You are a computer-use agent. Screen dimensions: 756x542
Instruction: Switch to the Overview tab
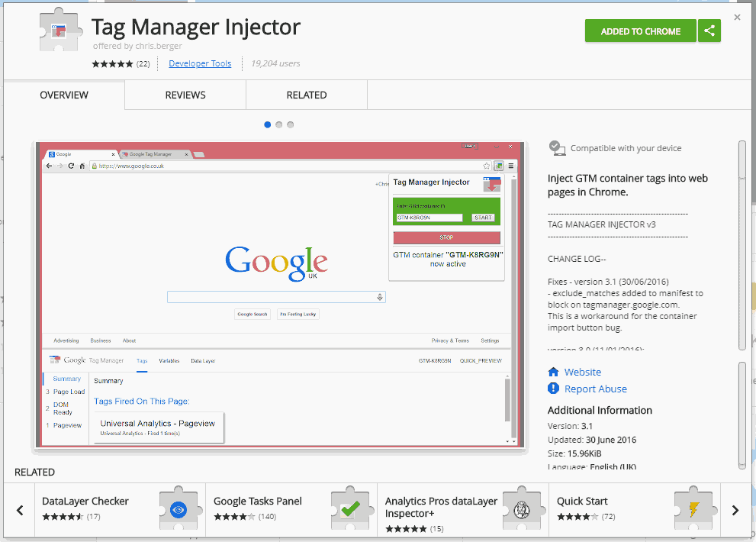64,95
